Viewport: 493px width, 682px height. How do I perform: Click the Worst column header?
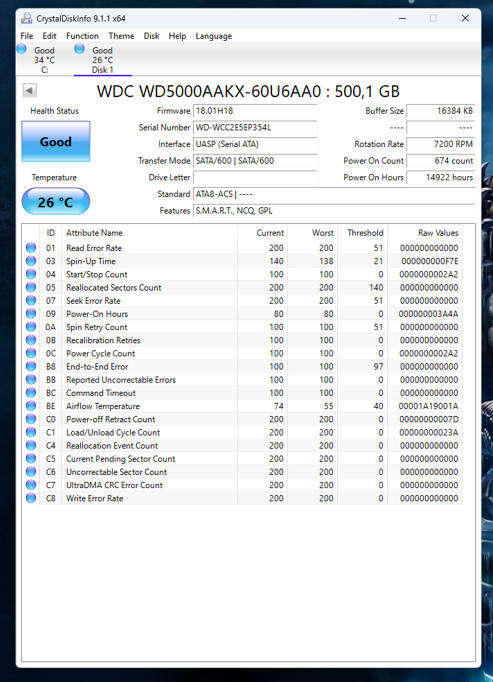[x=312, y=233]
